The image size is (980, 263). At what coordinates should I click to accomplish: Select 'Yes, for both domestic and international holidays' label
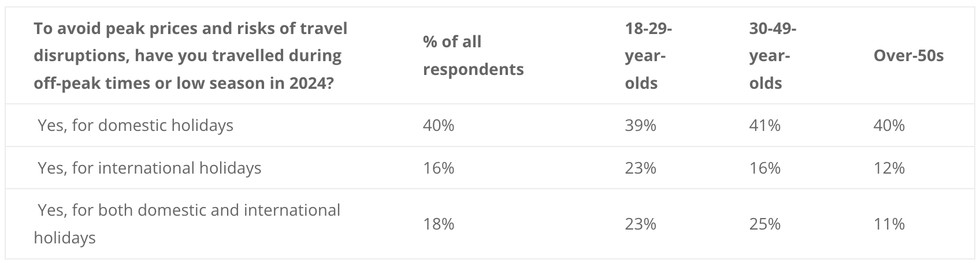tap(187, 224)
